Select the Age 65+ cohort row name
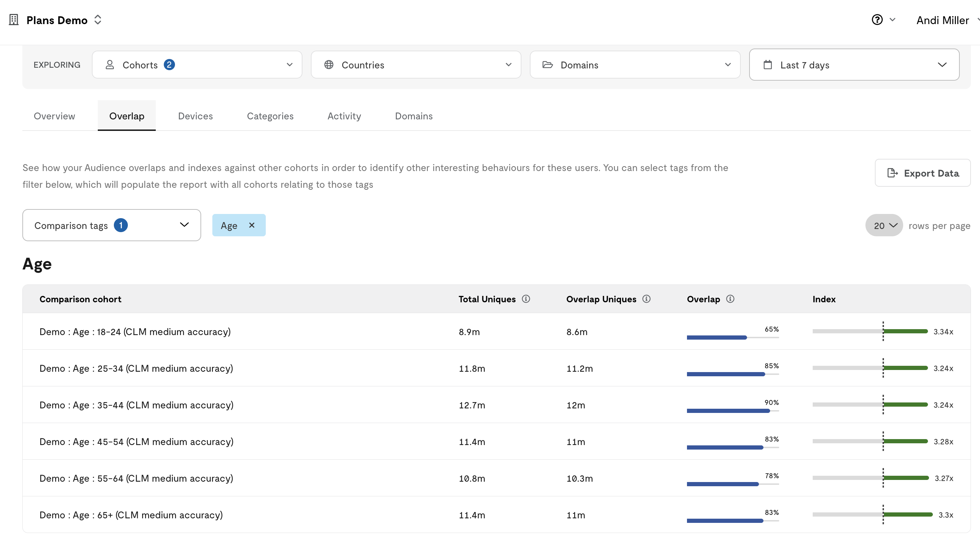 (131, 515)
